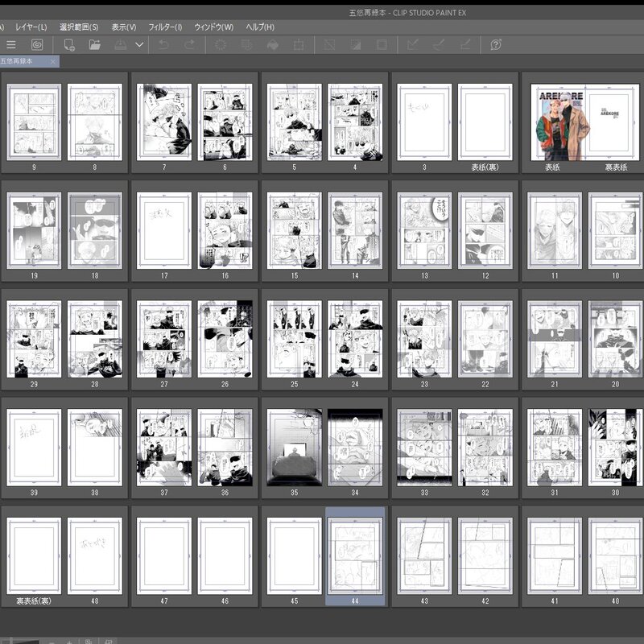The width and height of the screenshot is (644, 644).
Task: Open CLIP STUDIO launcher spiral icon
Action: point(37,45)
